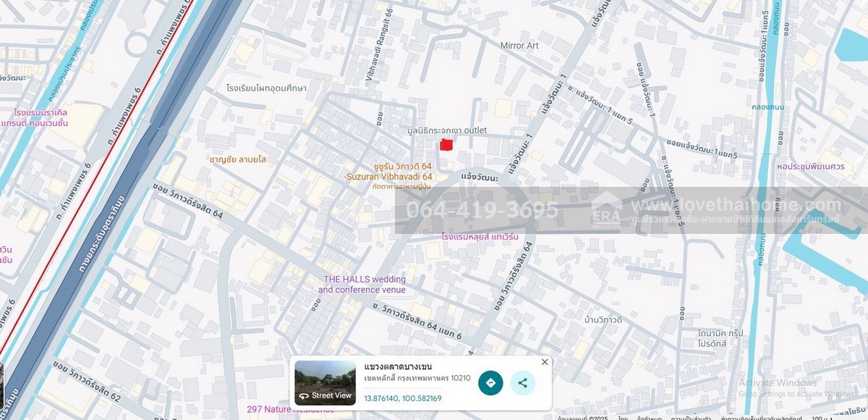The width and height of the screenshot is (868, 420).
Task: Click the โรงแรมหลุยส์ แทเวิร์น hotel label
Action: [x=480, y=237]
